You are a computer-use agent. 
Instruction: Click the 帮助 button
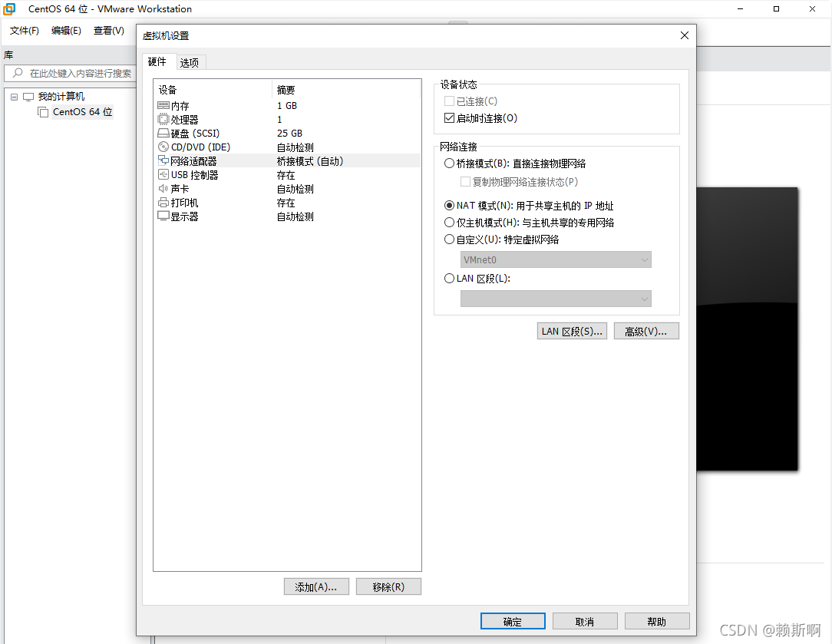(x=657, y=621)
